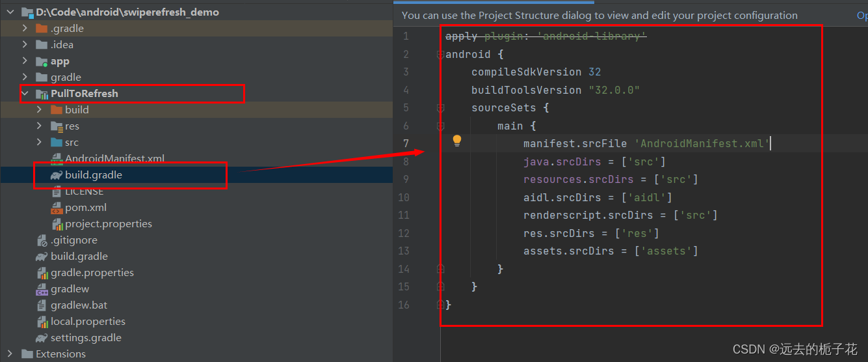This screenshot has width=868, height=362.
Task: Collapse the PullToRefresh module chevron
Action: tap(25, 93)
